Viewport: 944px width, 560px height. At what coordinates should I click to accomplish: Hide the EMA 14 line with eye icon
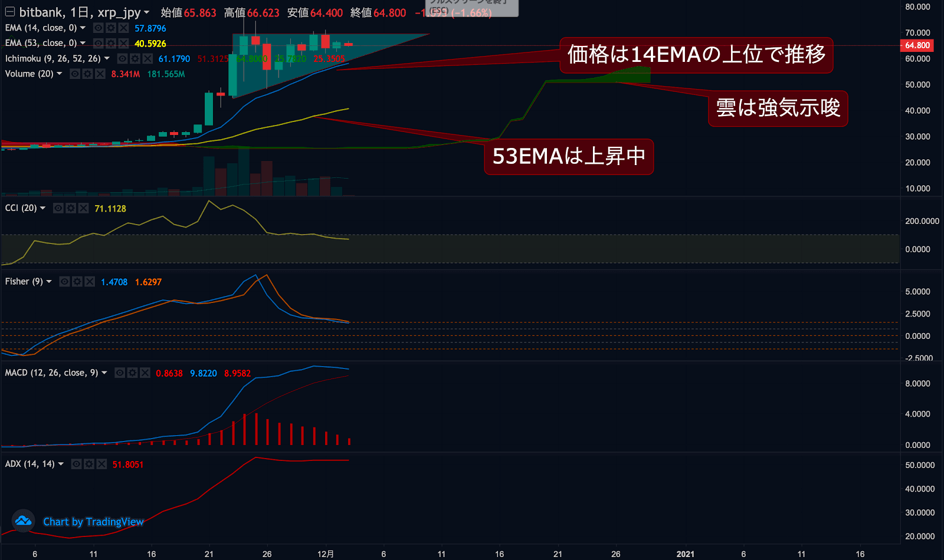point(99,28)
